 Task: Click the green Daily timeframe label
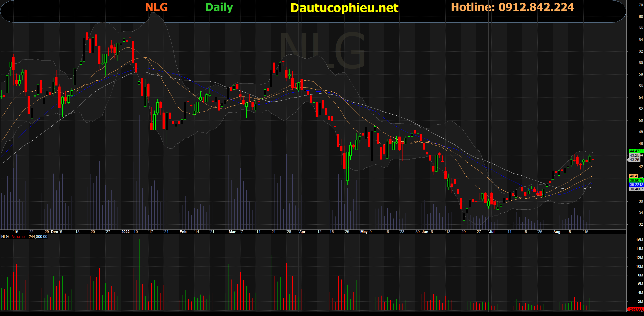[x=219, y=7]
